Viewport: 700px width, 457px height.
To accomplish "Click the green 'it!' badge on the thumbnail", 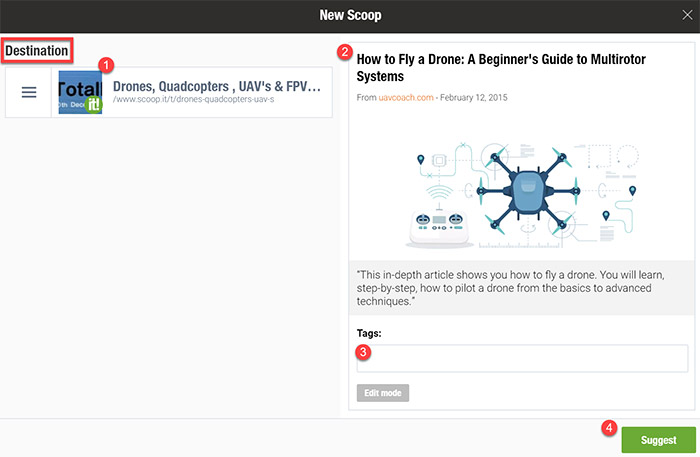I will [x=94, y=105].
